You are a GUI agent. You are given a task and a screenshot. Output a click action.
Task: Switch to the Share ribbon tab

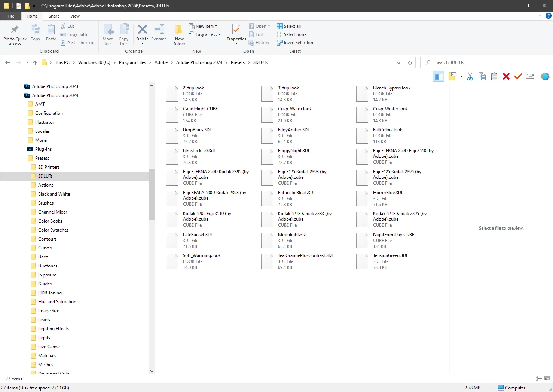tap(54, 16)
